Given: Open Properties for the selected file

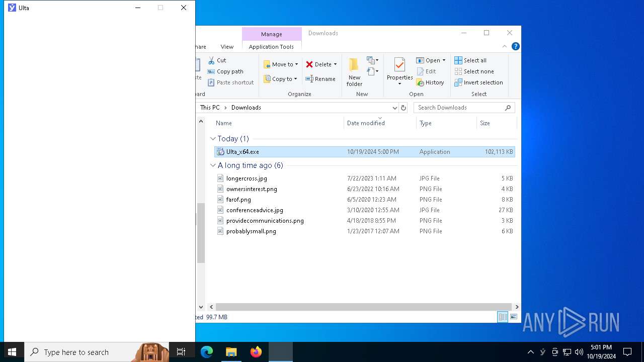Looking at the screenshot, I should [x=399, y=71].
